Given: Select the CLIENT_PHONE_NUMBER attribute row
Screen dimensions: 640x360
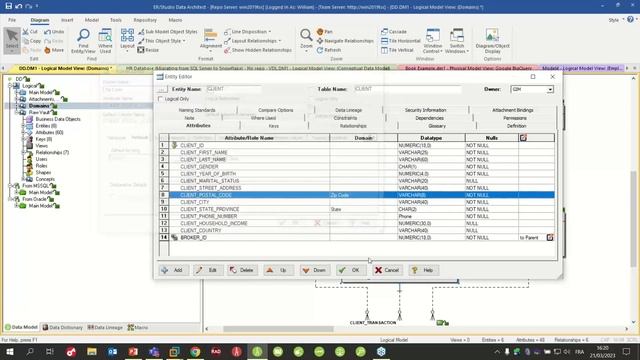Looking at the screenshot, I should point(362,216).
